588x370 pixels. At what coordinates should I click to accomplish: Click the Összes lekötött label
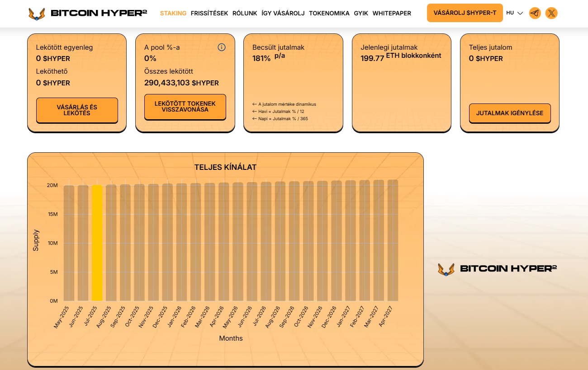coord(169,71)
